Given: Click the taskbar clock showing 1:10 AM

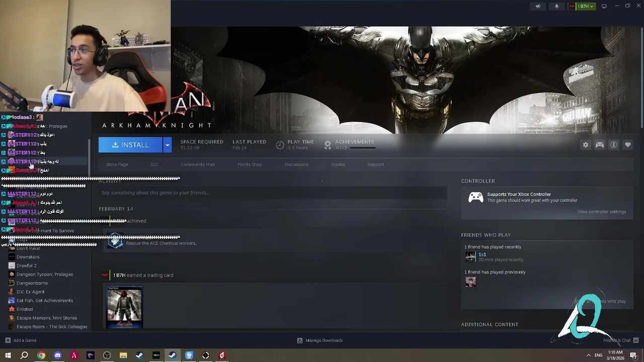Looking at the screenshot, I should 615,355.
